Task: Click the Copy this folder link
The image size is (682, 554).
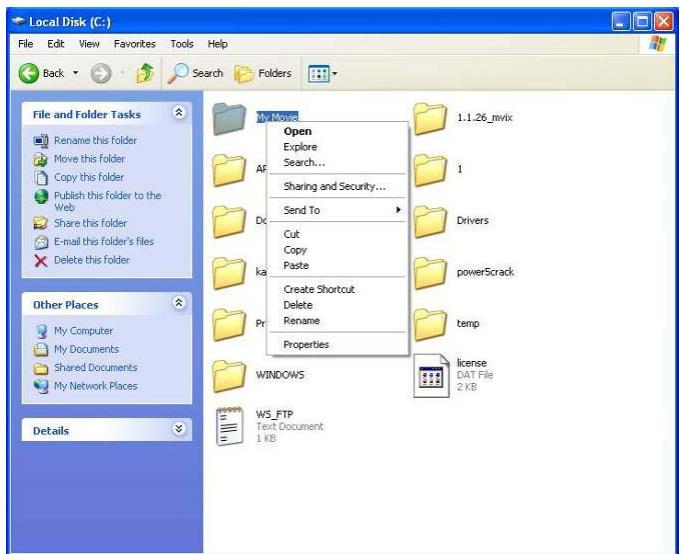Action: click(x=89, y=177)
